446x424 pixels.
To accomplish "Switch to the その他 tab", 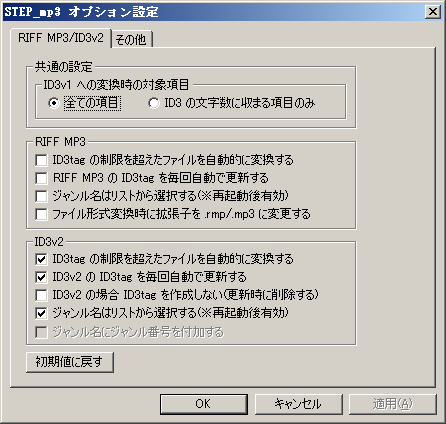I will pyautogui.click(x=131, y=40).
